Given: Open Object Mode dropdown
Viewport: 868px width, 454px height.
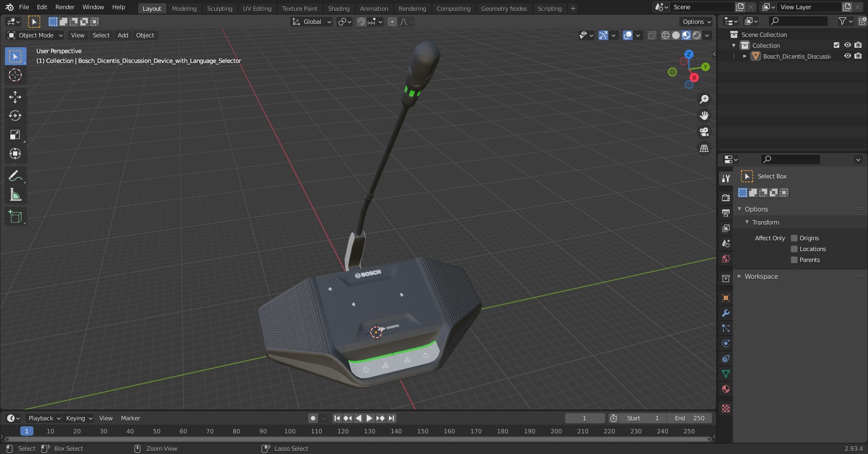Looking at the screenshot, I should point(35,35).
